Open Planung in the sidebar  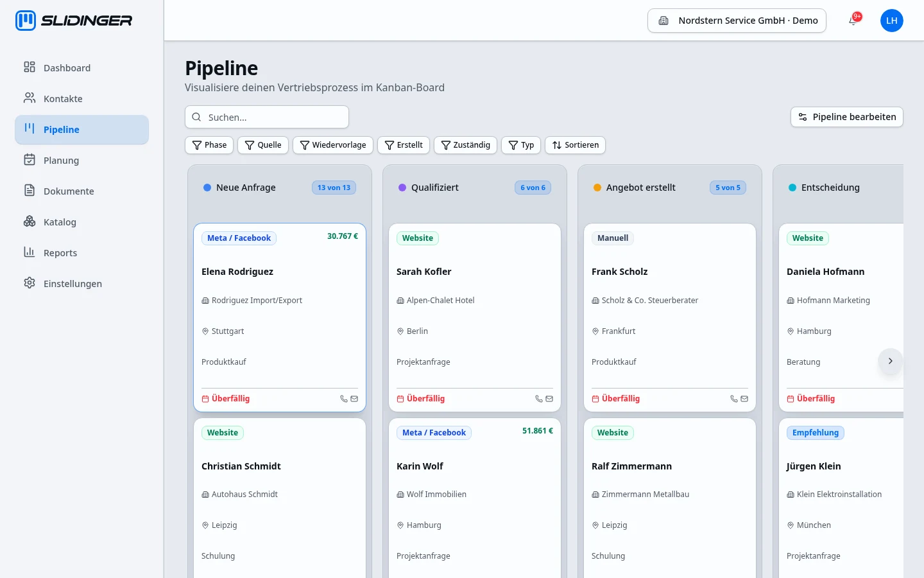tap(82, 161)
